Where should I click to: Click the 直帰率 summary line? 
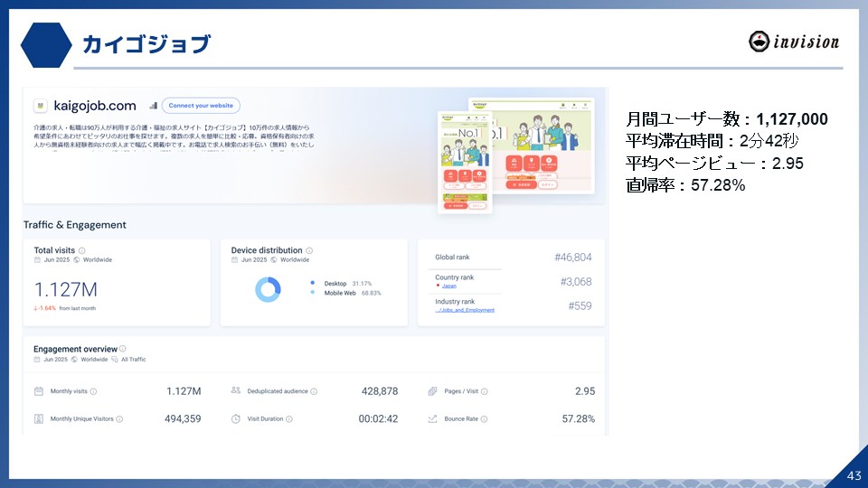[685, 184]
